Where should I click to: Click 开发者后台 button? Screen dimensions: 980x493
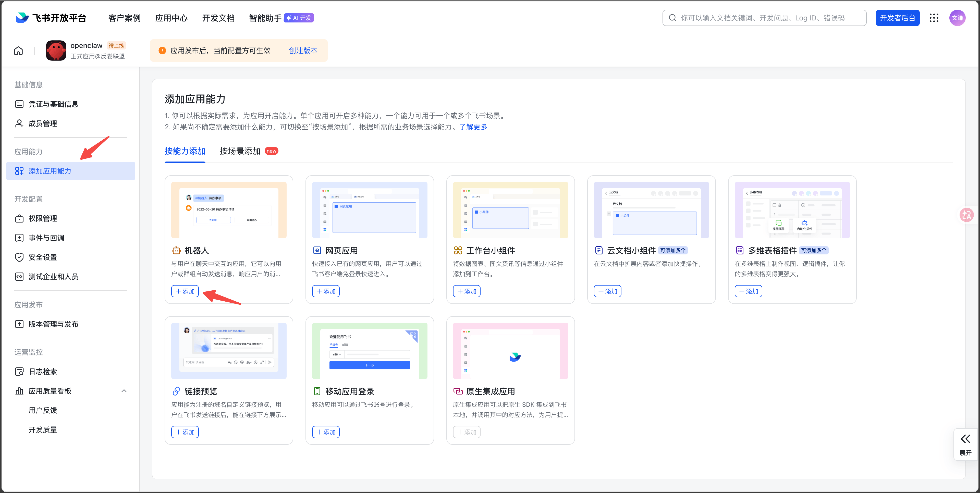pyautogui.click(x=898, y=18)
